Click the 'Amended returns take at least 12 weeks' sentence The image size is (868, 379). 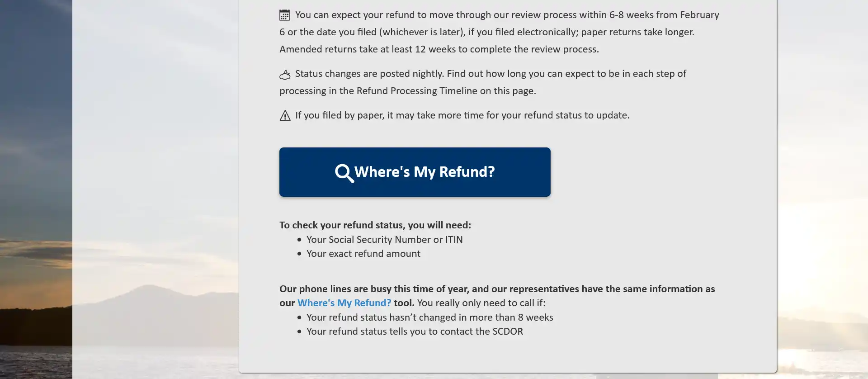(439, 49)
